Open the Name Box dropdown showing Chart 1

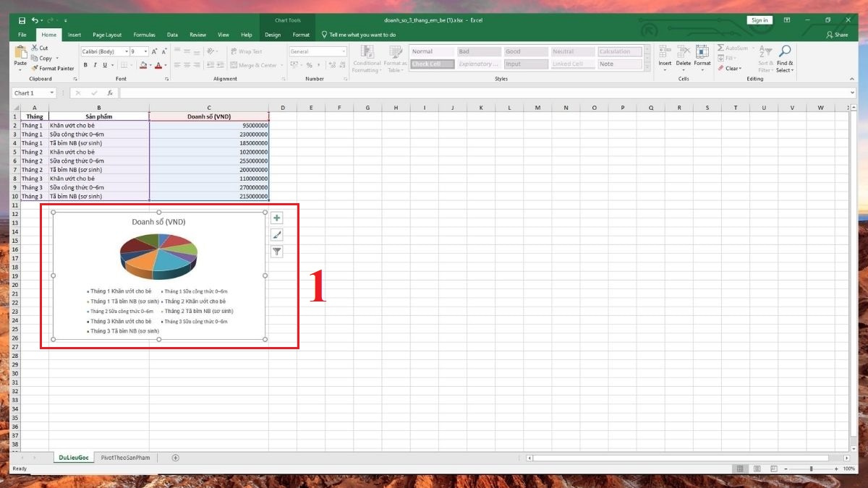click(x=52, y=93)
